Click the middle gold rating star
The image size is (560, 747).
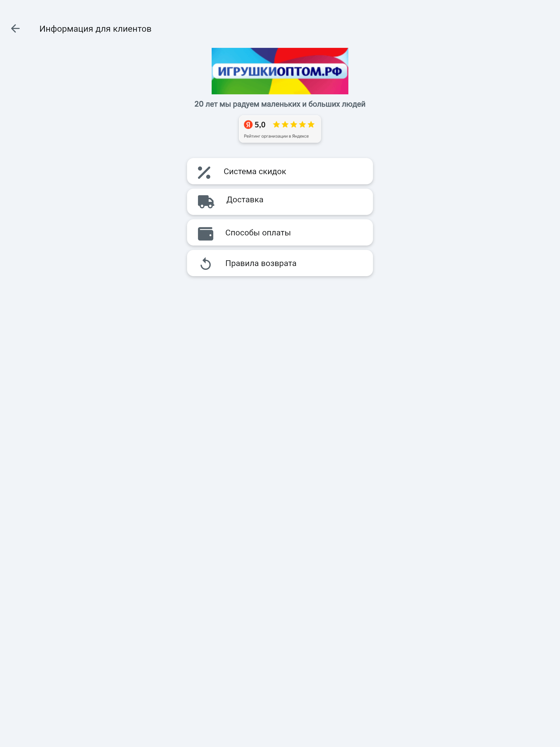[x=294, y=125]
